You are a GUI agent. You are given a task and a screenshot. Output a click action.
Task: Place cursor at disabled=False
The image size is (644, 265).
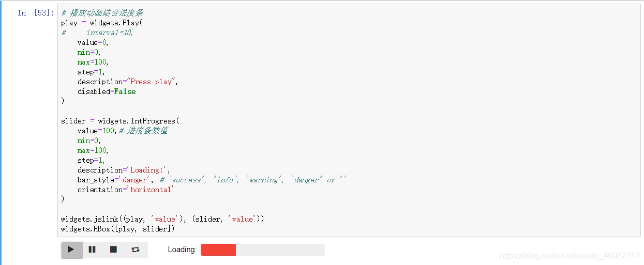(x=107, y=91)
